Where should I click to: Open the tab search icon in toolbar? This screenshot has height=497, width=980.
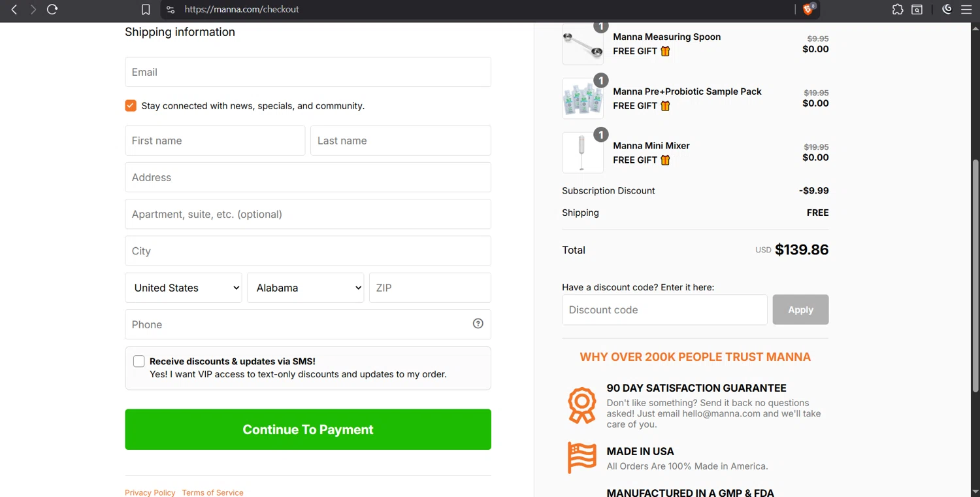(917, 9)
